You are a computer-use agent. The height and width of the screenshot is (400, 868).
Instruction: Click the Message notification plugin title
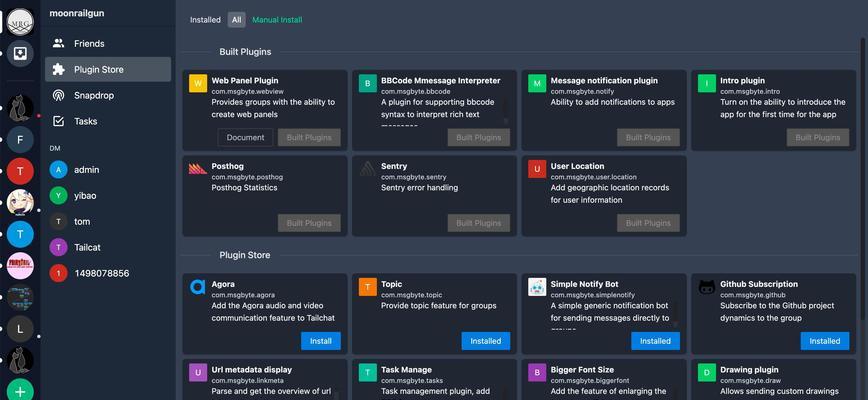pos(604,81)
